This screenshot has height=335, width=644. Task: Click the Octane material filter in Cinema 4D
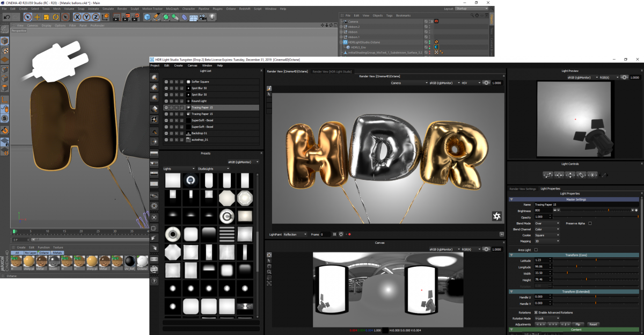click(43, 252)
